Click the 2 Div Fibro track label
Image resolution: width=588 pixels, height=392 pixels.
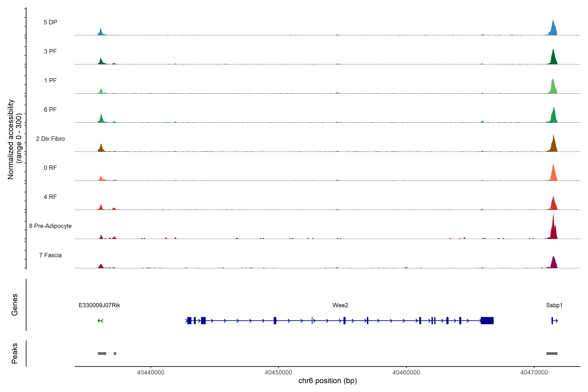tap(50, 139)
